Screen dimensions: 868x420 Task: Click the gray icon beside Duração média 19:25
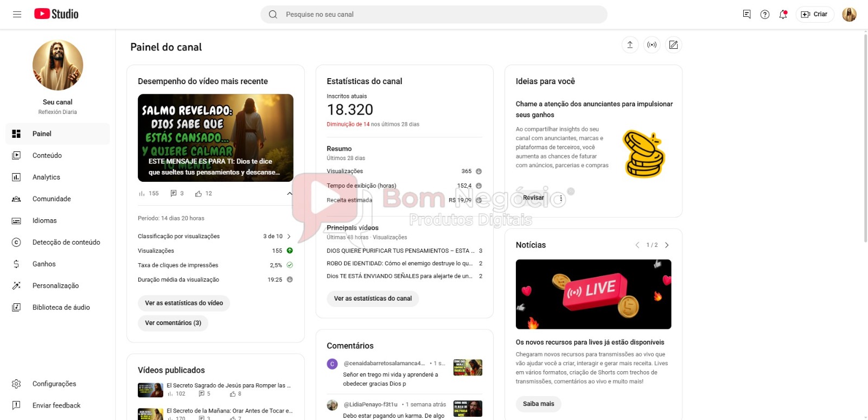point(290,279)
